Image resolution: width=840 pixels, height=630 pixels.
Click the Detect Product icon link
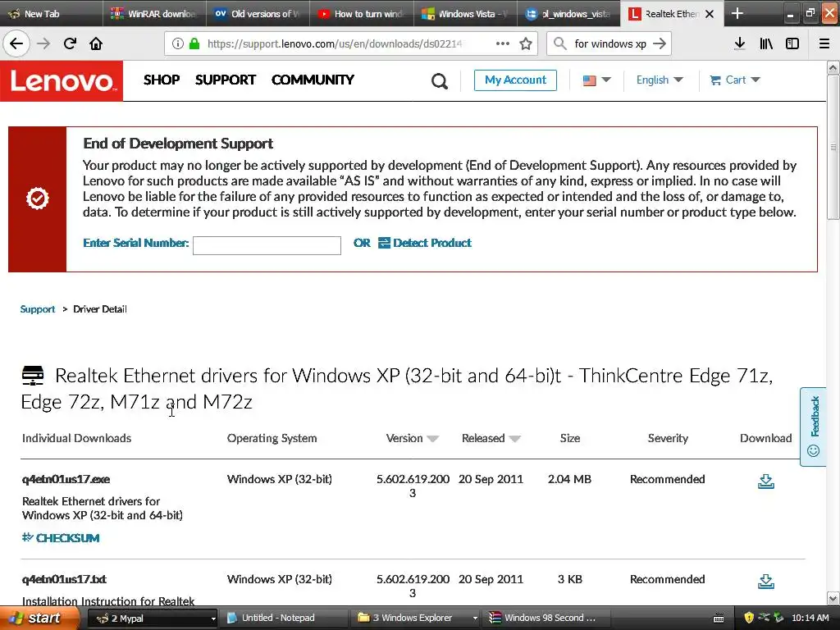click(x=425, y=243)
